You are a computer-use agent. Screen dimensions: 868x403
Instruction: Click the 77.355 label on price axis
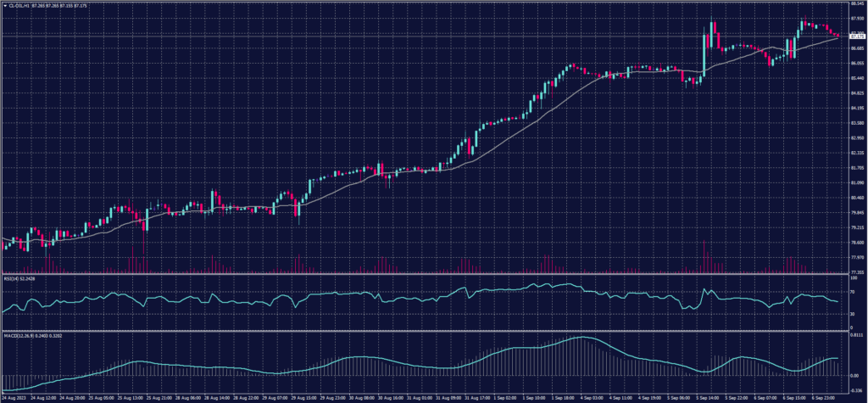[855, 271]
